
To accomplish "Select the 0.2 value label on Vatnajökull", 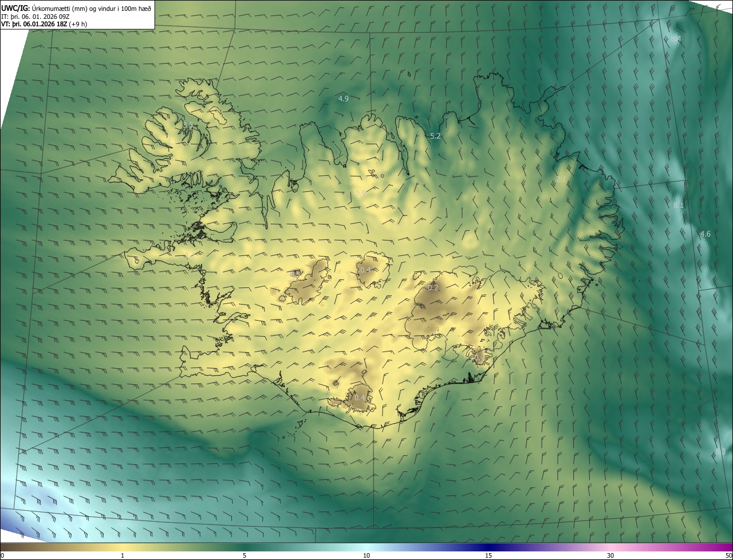I will [x=433, y=287].
